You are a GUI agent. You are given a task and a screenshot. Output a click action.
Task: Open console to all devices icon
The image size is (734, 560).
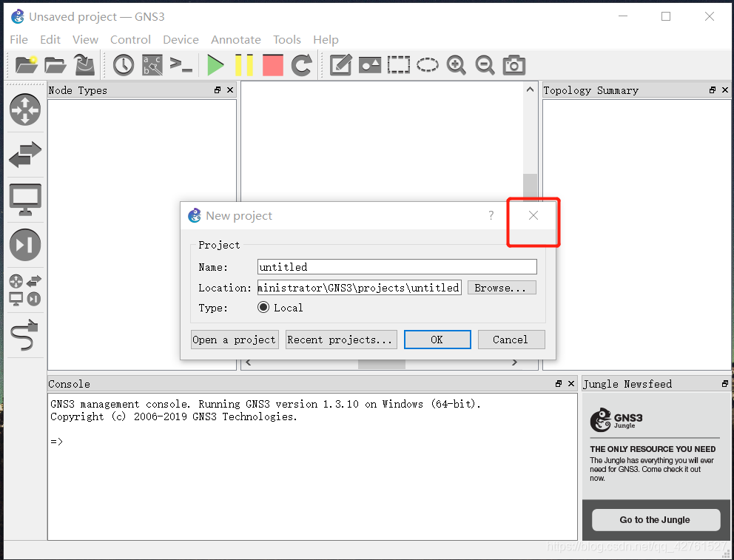coord(181,64)
